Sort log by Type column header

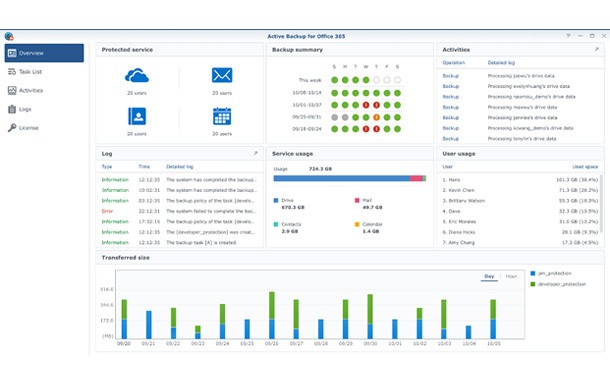[107, 166]
